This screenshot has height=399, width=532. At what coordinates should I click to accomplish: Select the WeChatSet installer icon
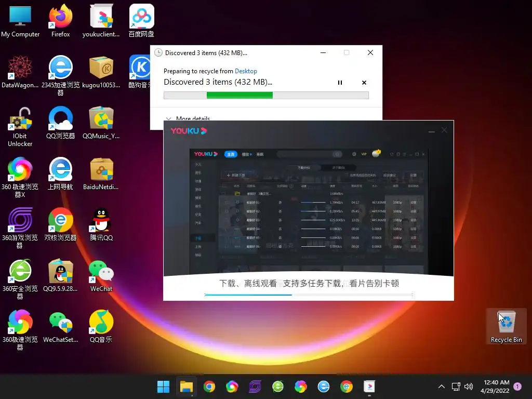(60, 326)
